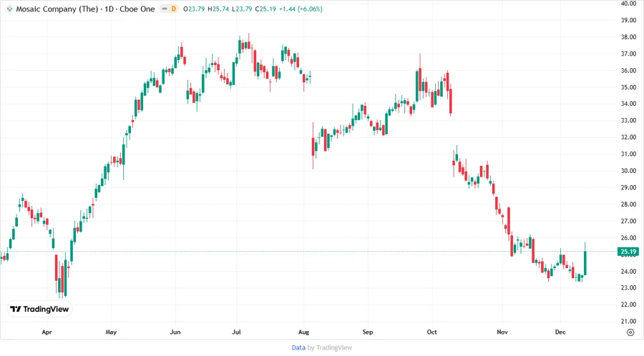Click the 34.00 price axis label
Viewport: 644px width, 356px height.
628,104
